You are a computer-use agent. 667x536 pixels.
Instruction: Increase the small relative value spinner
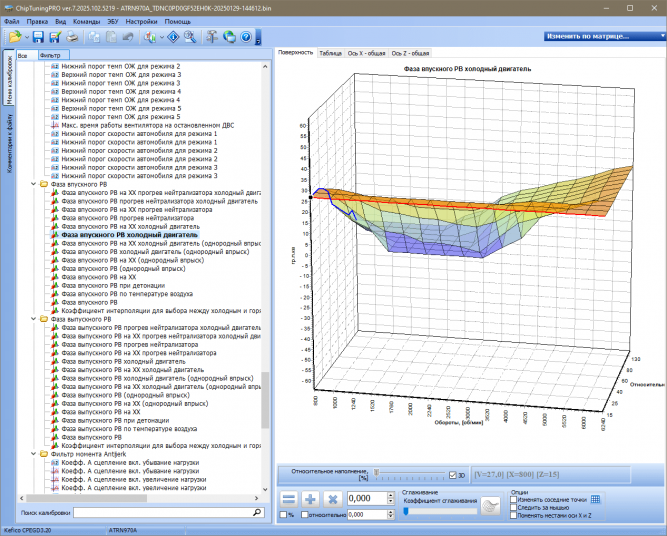click(x=391, y=513)
